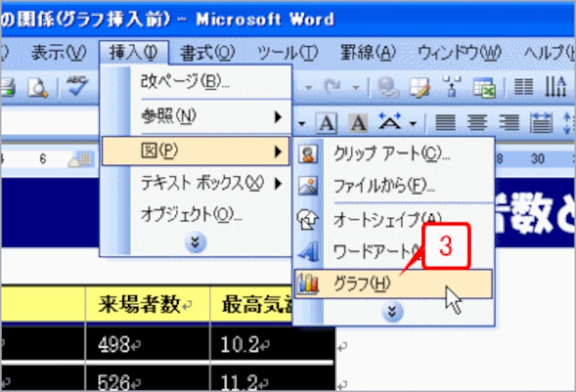Click the table cell containing 11.2
This screenshot has width=576, height=392.
coord(273,378)
